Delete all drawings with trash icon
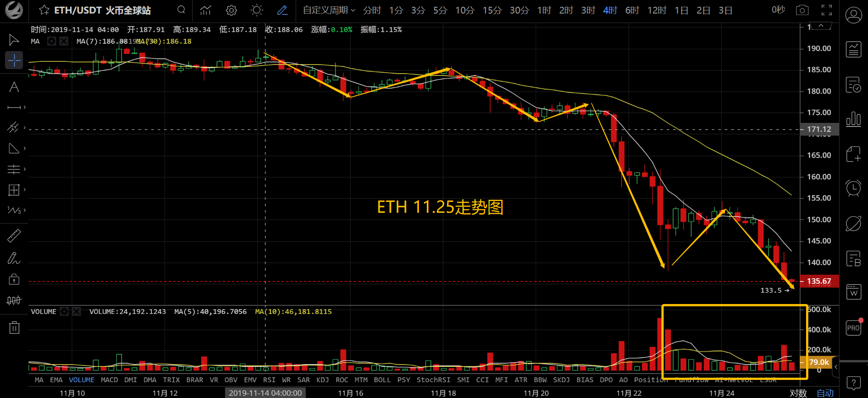 pos(14,327)
